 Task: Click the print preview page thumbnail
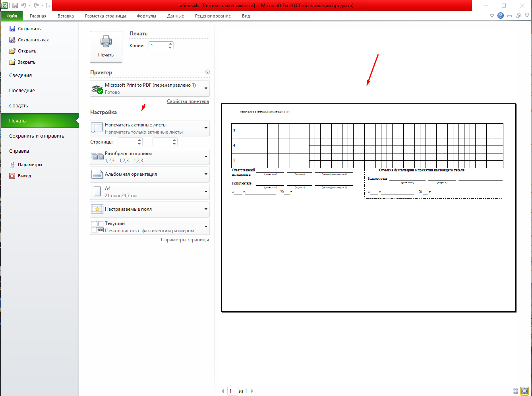click(368, 208)
